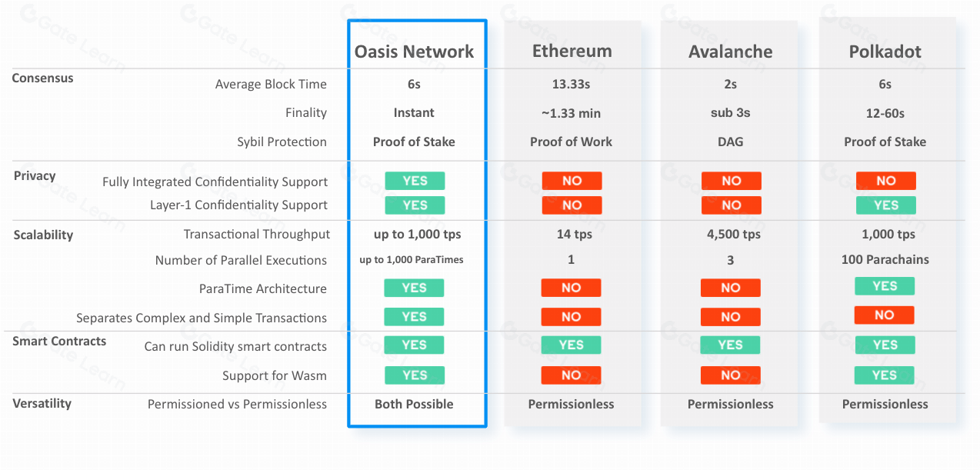This screenshot has height=470, width=980.
Task: Click the Oasis Network column header
Action: tap(414, 52)
